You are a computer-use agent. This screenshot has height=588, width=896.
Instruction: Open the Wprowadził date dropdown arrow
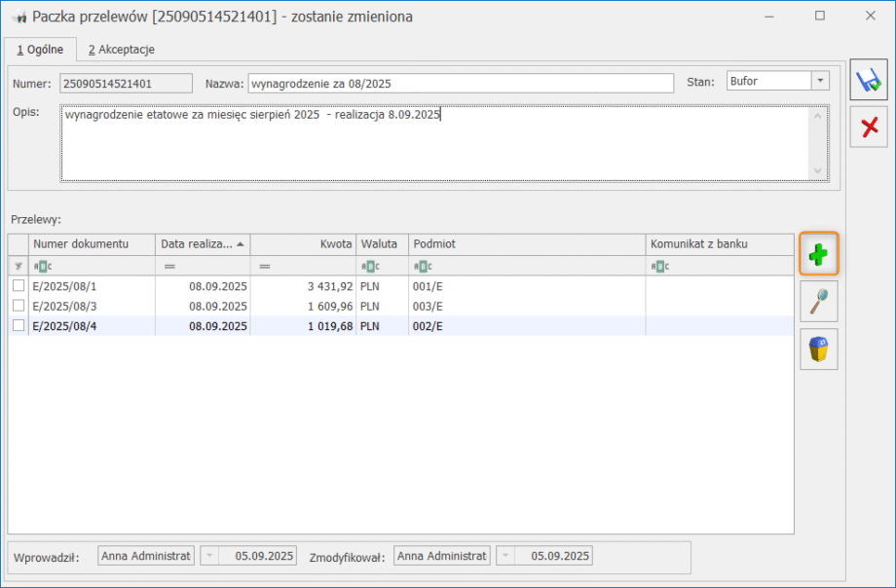(210, 556)
